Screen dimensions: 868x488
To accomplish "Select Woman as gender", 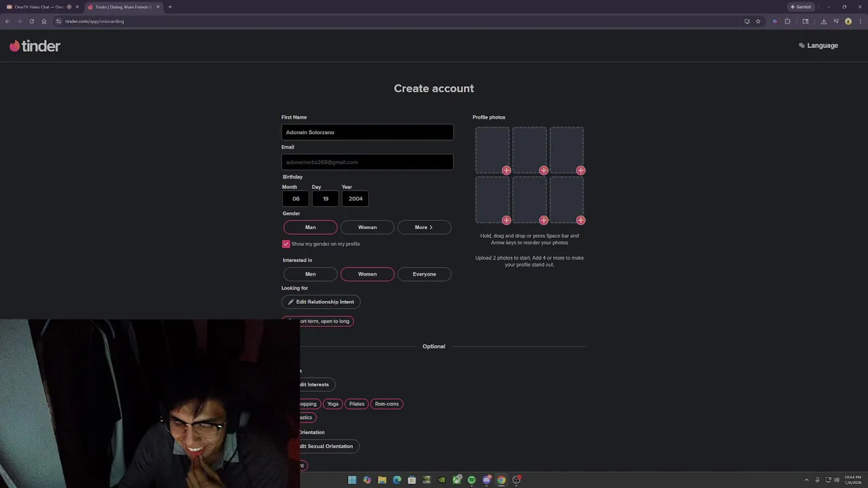I will point(368,227).
